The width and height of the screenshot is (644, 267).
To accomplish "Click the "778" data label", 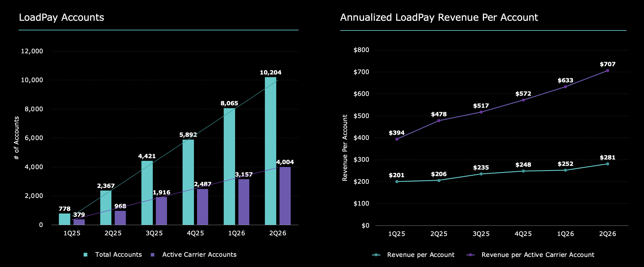I will (65, 209).
